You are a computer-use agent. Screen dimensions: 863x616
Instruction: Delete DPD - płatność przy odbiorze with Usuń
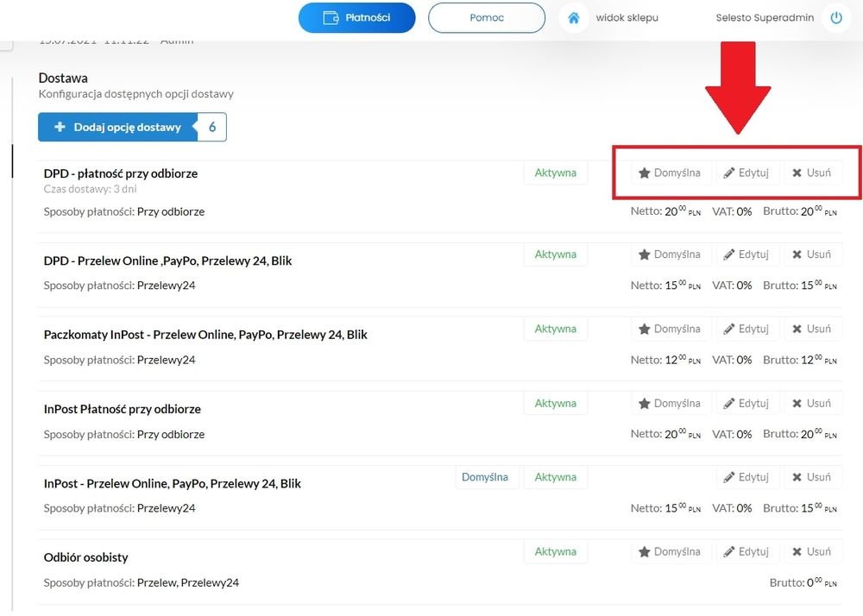812,173
